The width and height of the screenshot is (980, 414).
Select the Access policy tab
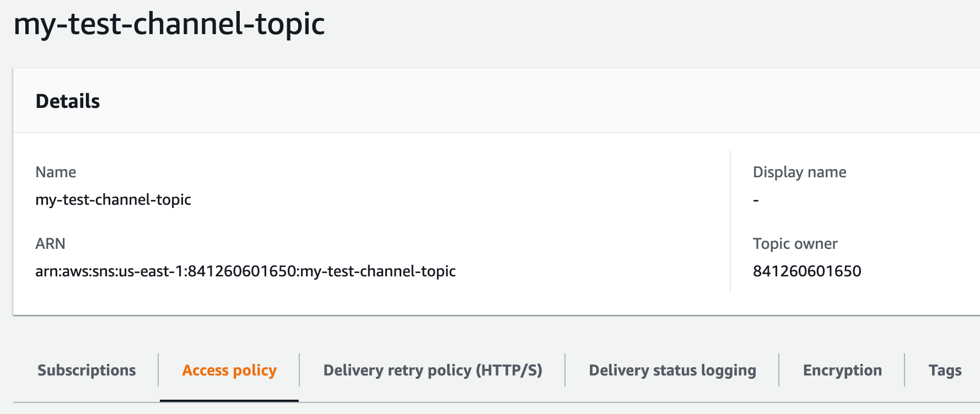point(229,371)
